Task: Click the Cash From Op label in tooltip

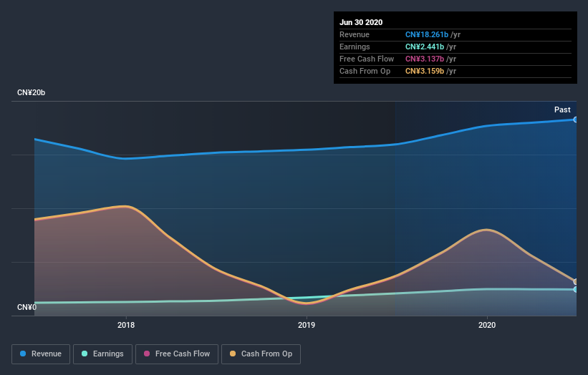Action: click(x=365, y=71)
